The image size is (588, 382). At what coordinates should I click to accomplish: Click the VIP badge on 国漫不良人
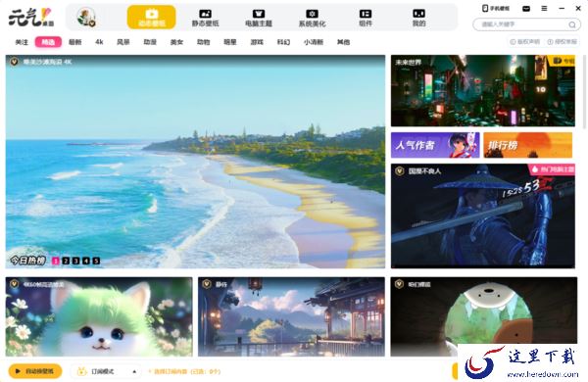pyautogui.click(x=400, y=171)
